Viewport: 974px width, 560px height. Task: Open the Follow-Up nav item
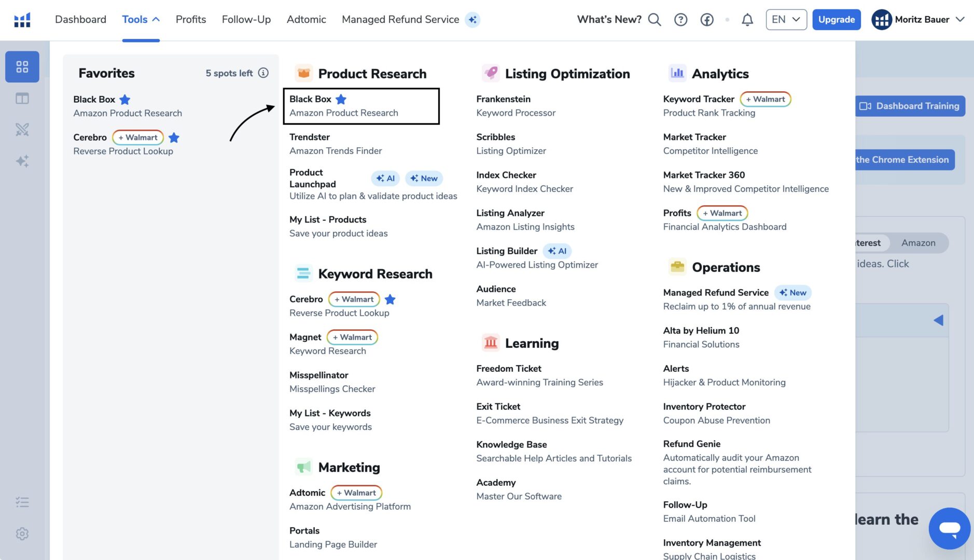pos(246,20)
